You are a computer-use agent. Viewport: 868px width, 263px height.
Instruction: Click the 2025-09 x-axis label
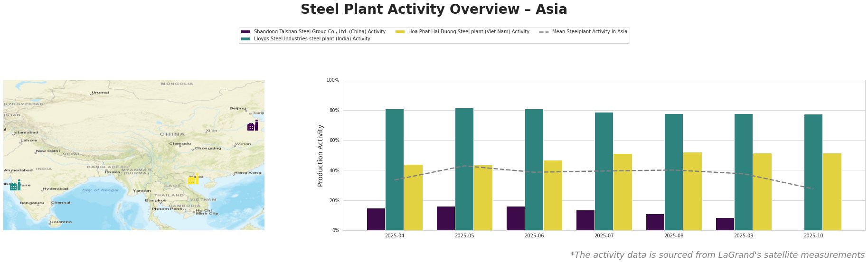point(744,235)
